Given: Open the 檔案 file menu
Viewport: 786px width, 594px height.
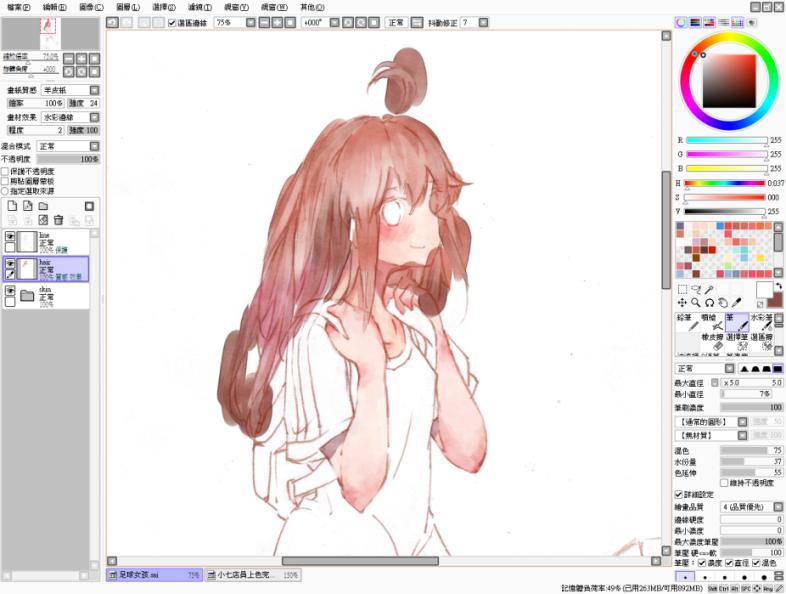Looking at the screenshot, I should [19, 7].
